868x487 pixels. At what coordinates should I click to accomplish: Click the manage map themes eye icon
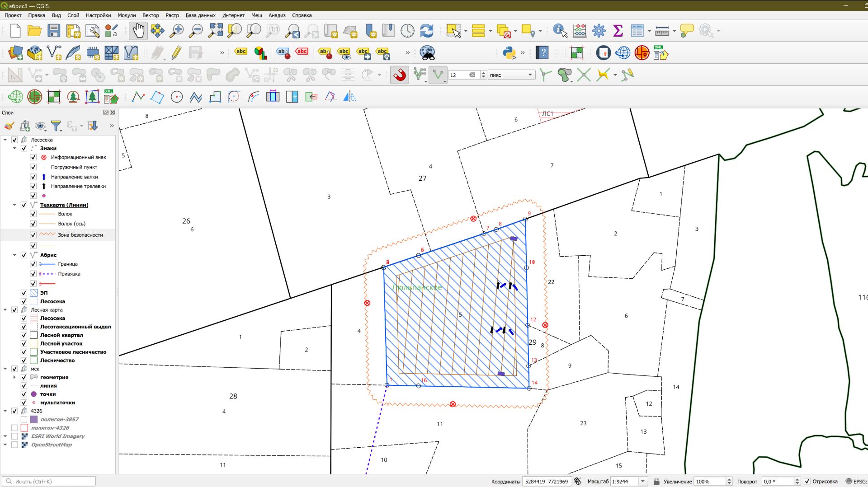(x=40, y=126)
